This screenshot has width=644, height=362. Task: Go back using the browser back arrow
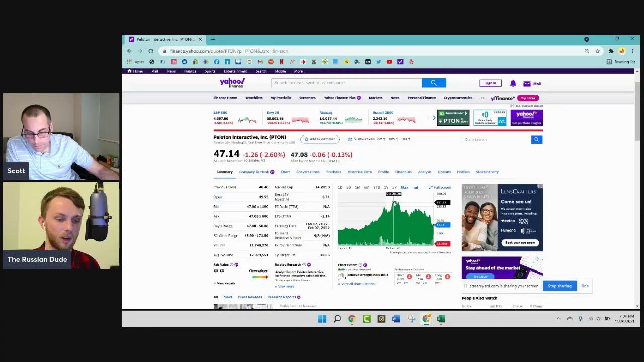[129, 51]
